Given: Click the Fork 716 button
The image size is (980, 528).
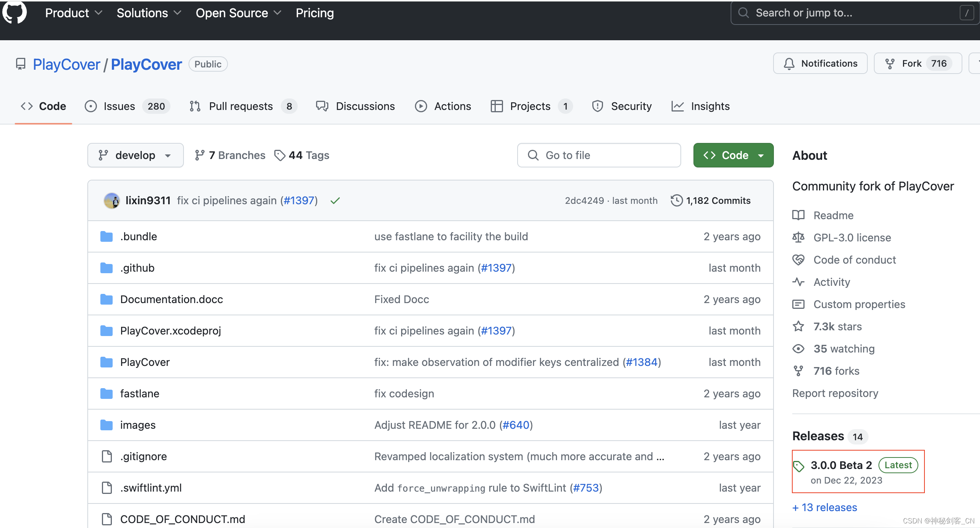Looking at the screenshot, I should pos(918,63).
